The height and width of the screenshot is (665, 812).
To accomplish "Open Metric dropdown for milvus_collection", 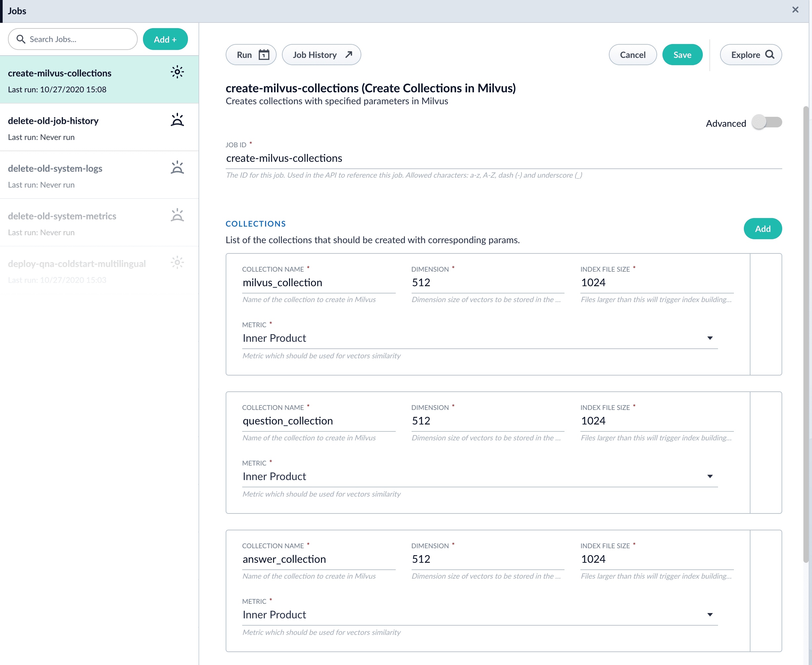I will coord(710,338).
